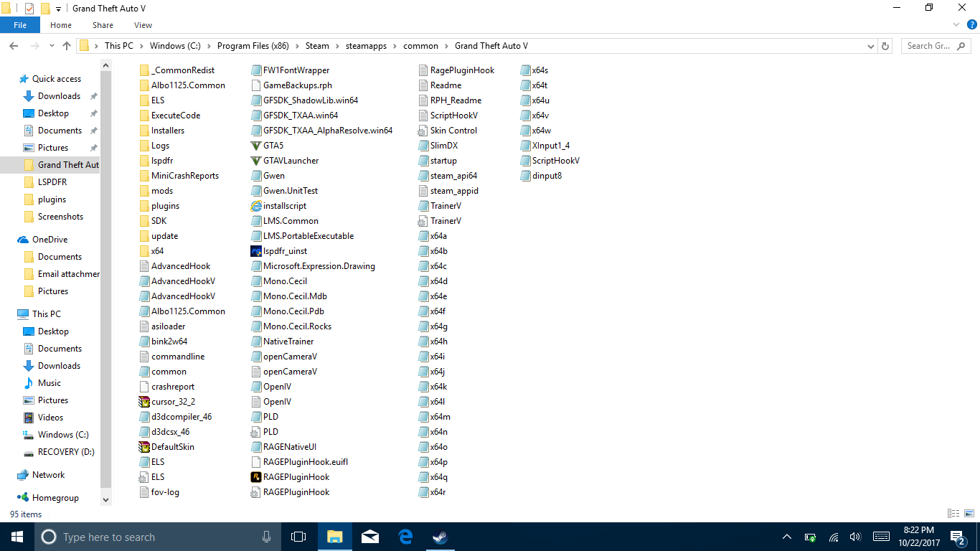Show hidden system tray icons
This screenshot has width=980, height=551.
(787, 537)
